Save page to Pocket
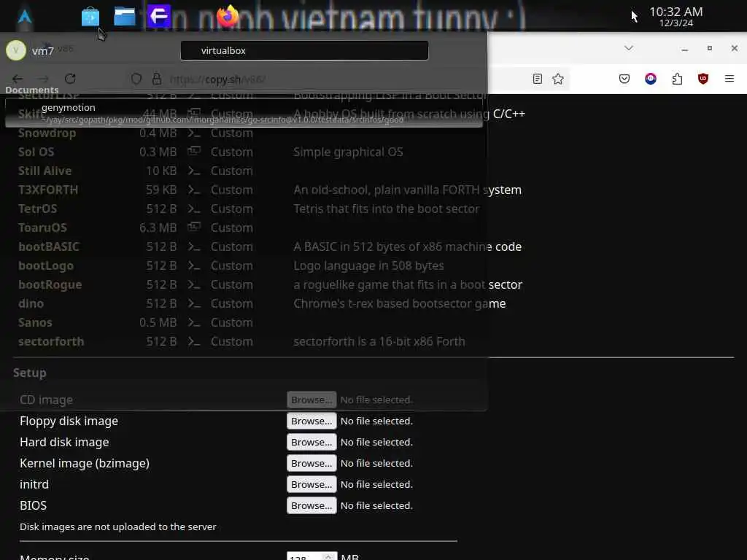 (x=624, y=79)
